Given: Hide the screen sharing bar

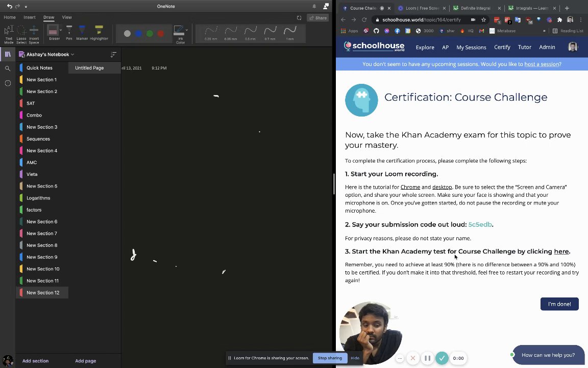Looking at the screenshot, I should pos(355,358).
